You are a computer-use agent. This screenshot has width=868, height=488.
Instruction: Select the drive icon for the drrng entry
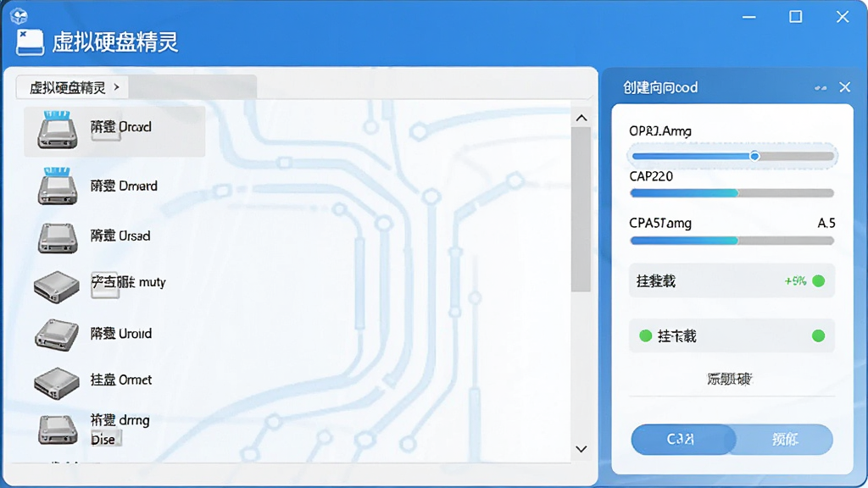coord(58,430)
